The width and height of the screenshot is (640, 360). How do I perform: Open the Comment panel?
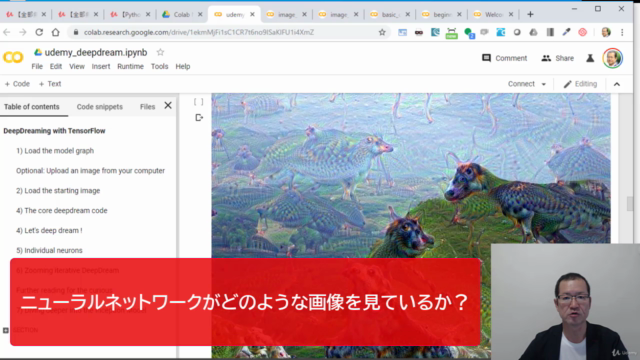tap(504, 58)
